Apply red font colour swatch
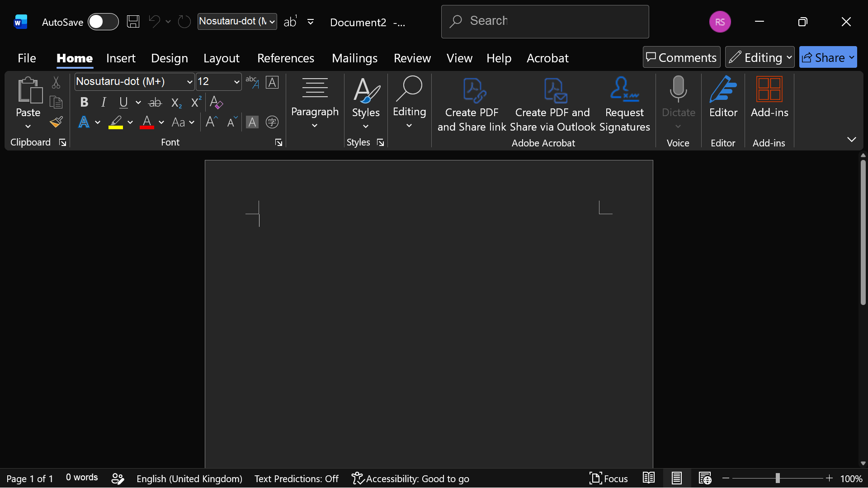 pos(147,122)
